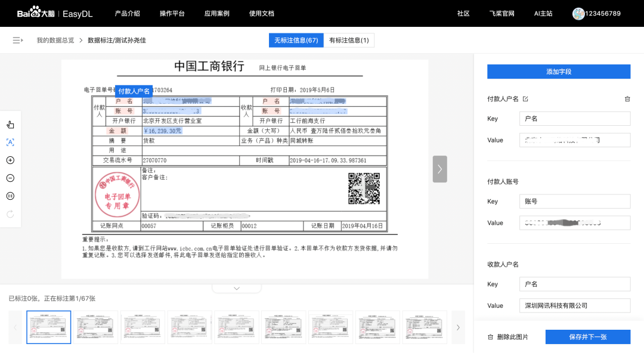The width and height of the screenshot is (644, 353).
Task: Select the second receipt thumbnail
Action: tap(95, 327)
